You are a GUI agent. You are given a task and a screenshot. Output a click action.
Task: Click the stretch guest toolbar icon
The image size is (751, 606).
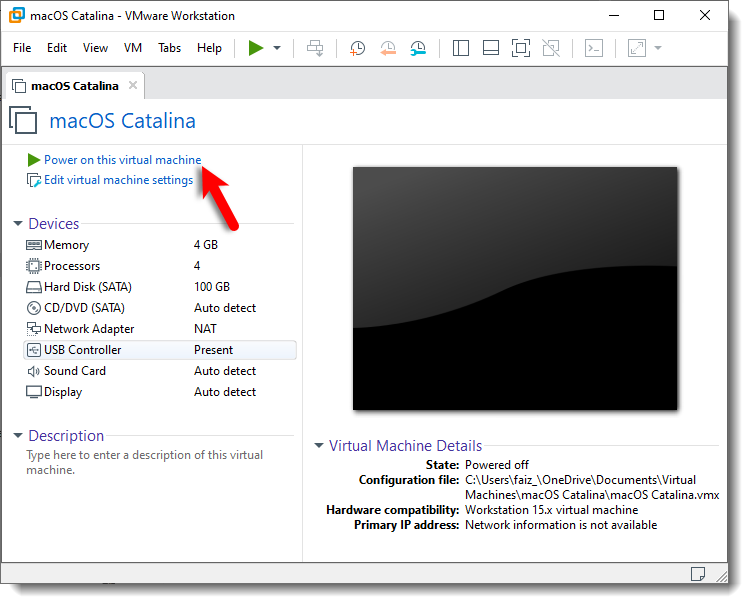click(637, 48)
